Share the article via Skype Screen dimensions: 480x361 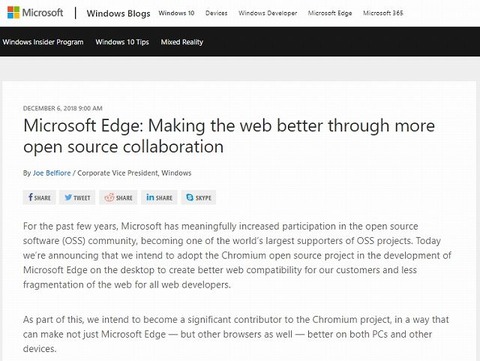coord(199,197)
